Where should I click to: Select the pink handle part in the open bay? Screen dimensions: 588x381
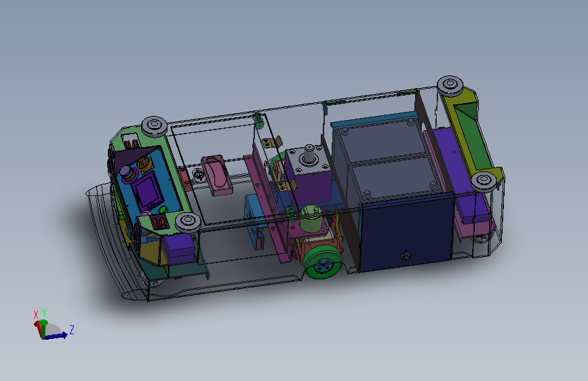[x=217, y=175]
